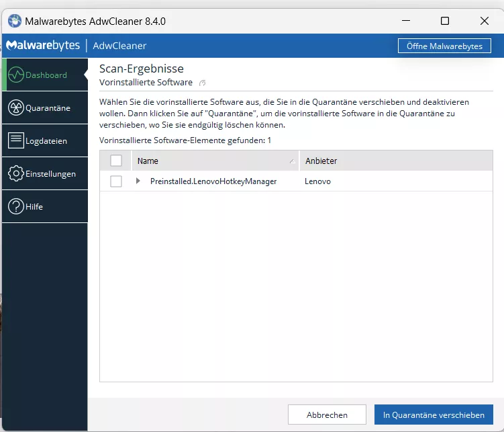
Task: Open Quarantäne via its biohazard icon
Action: [x=16, y=107]
